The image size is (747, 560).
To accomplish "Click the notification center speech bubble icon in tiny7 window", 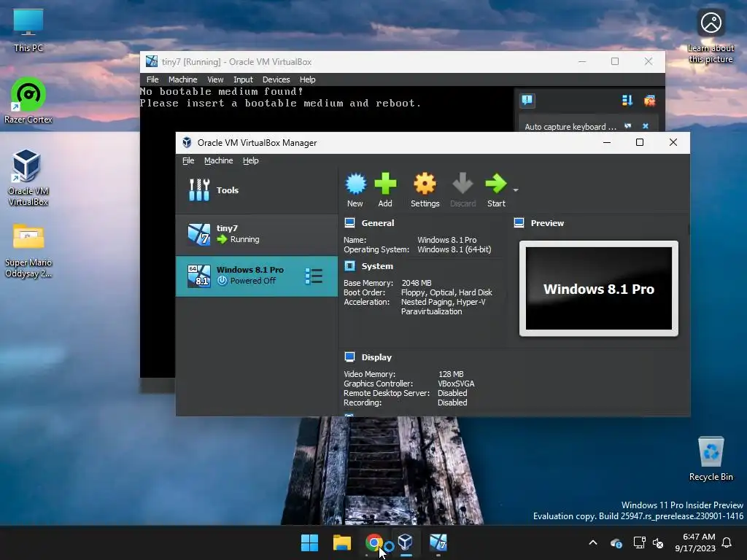I will pos(527,101).
